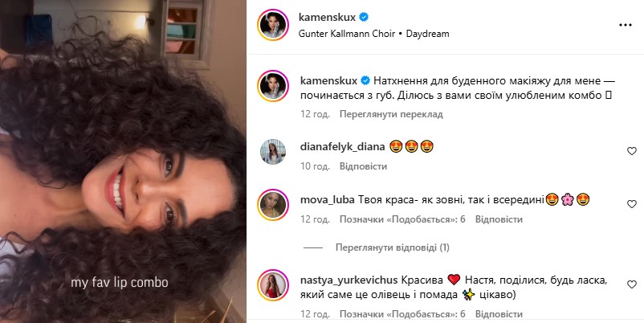Reply to nastya_yurkevichus via Відповісти

499,314
